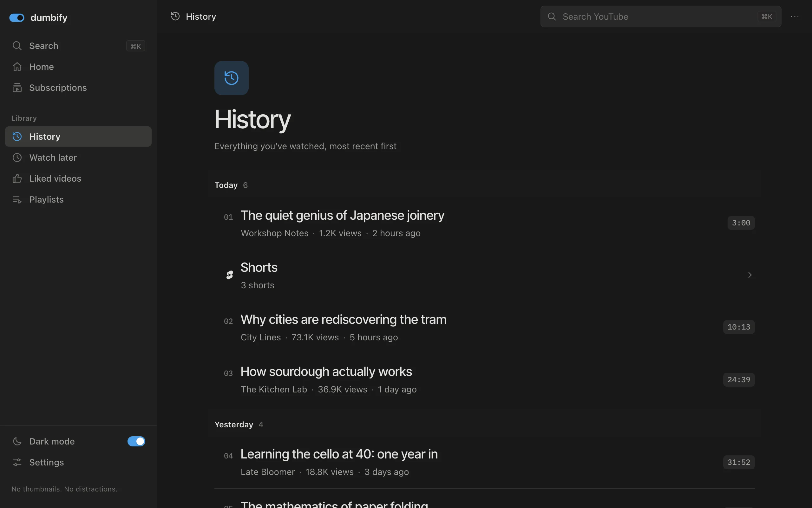Focus the Search YouTube field

click(661, 17)
